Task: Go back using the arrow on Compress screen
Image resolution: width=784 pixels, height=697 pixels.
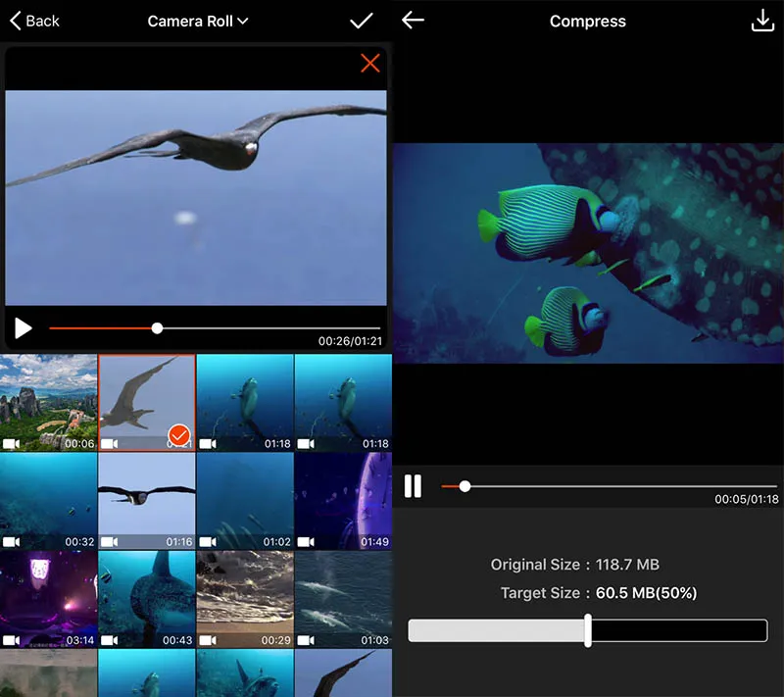Action: click(413, 20)
